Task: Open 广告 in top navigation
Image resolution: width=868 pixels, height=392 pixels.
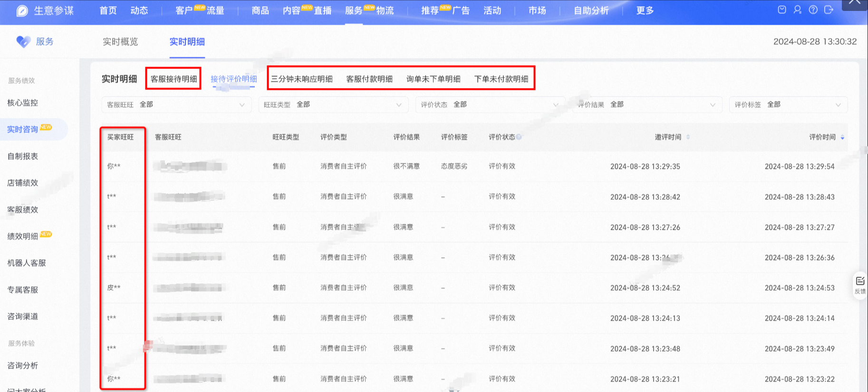Action: [461, 10]
